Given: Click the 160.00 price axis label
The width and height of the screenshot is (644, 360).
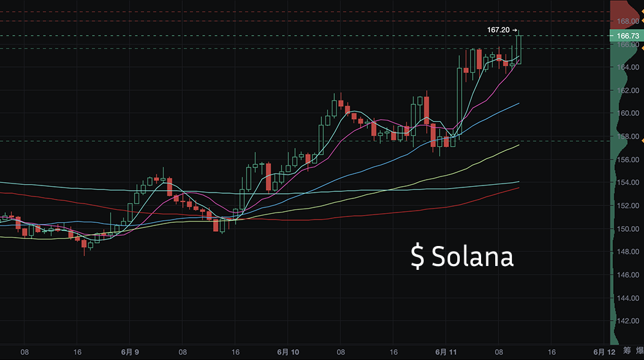Looking at the screenshot, I should click(x=626, y=113).
